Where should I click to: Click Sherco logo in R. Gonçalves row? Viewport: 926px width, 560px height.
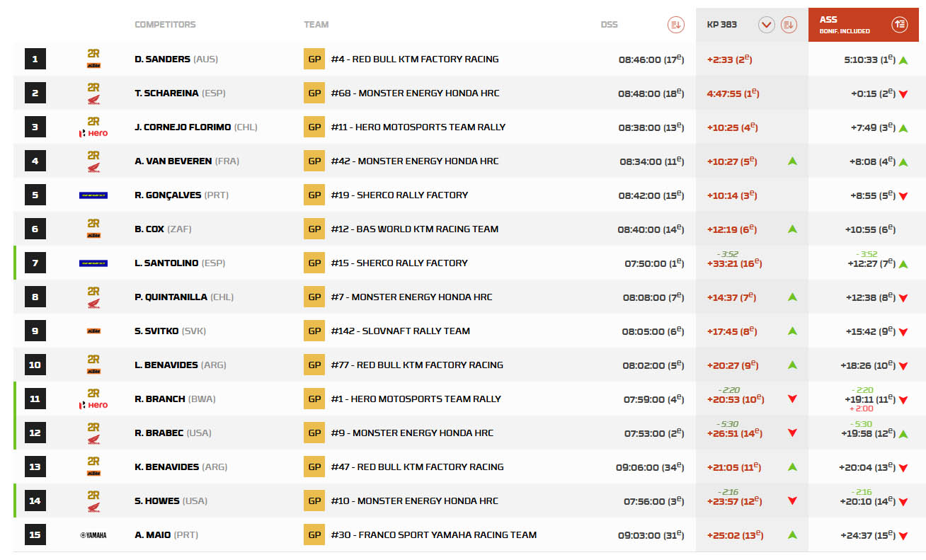[x=93, y=195]
